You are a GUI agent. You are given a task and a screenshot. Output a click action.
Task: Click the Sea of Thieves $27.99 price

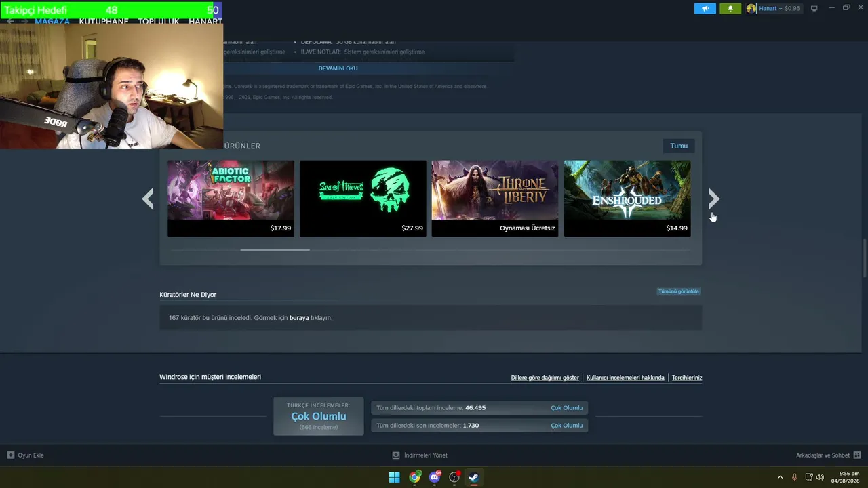[412, 228]
